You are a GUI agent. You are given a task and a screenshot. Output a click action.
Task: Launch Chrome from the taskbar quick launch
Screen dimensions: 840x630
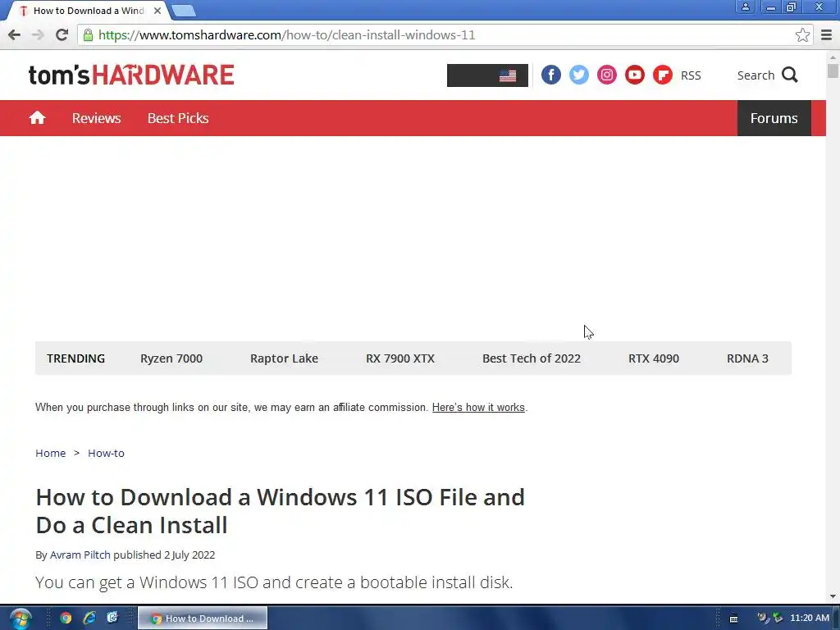coord(66,619)
